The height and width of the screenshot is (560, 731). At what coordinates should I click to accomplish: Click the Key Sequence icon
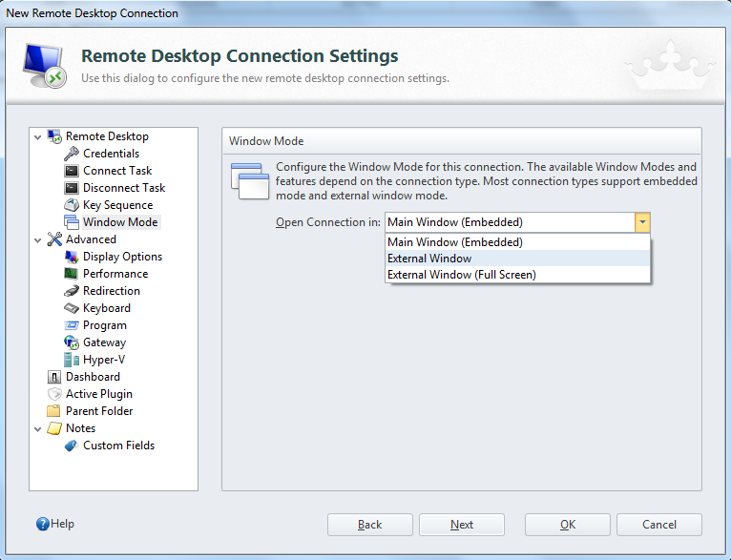[x=72, y=205]
